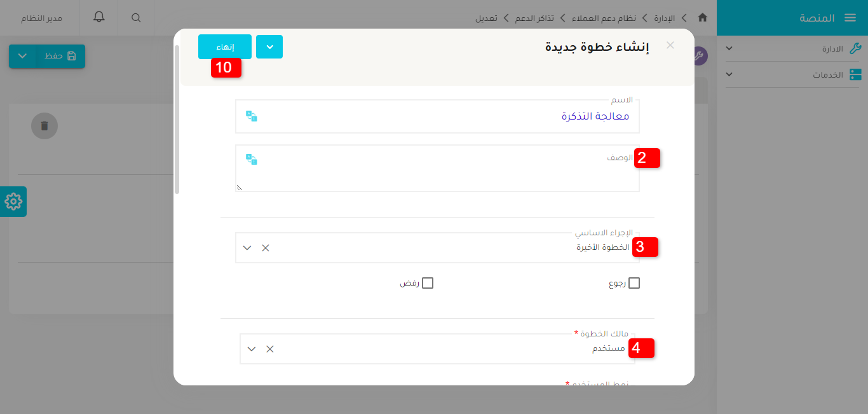Click the search icon in the top bar

tap(135, 17)
